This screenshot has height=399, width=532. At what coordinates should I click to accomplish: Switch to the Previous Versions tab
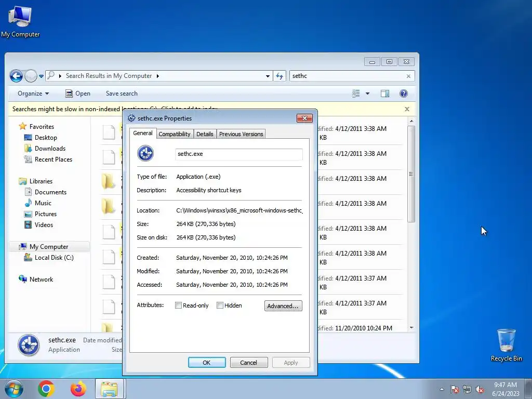point(241,134)
